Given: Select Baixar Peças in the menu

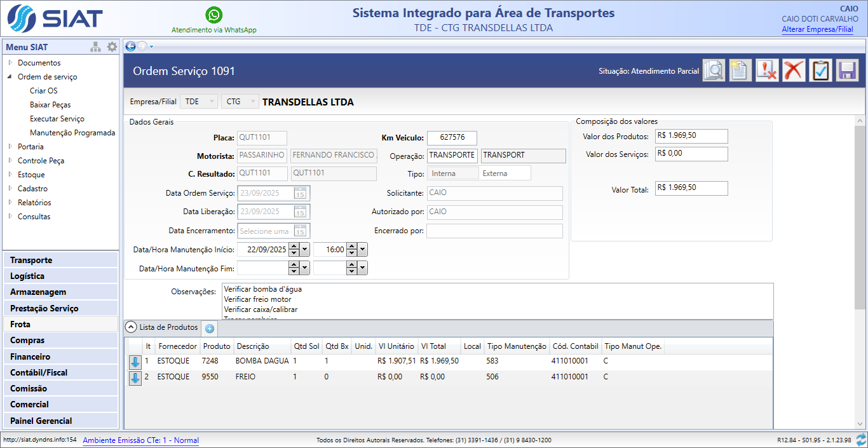Looking at the screenshot, I should point(50,105).
